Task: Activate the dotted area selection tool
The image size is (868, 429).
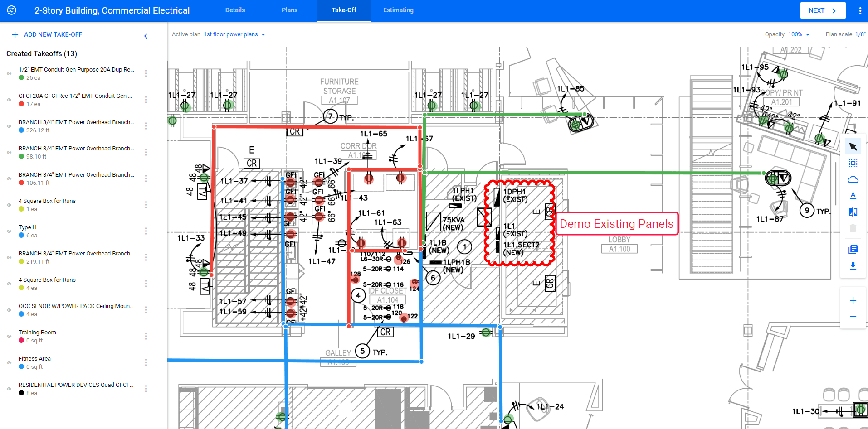Action: click(x=853, y=163)
